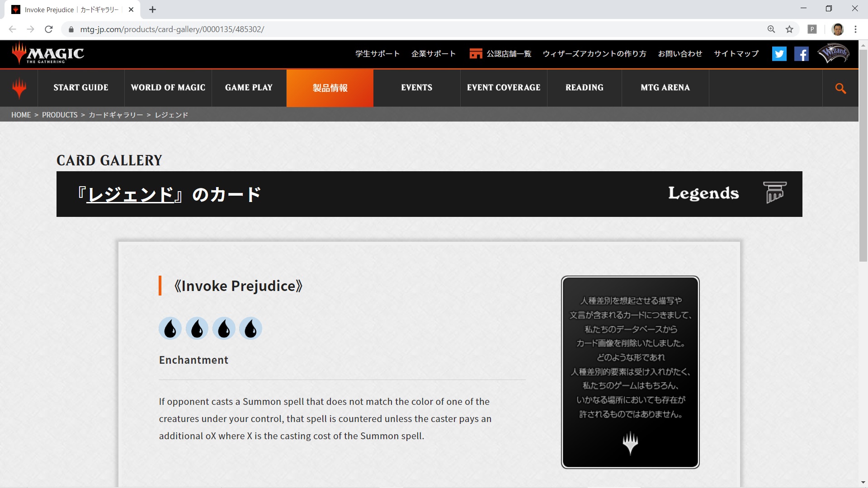Bookmark this page with the star
Viewport: 868px width, 488px height.
click(789, 29)
